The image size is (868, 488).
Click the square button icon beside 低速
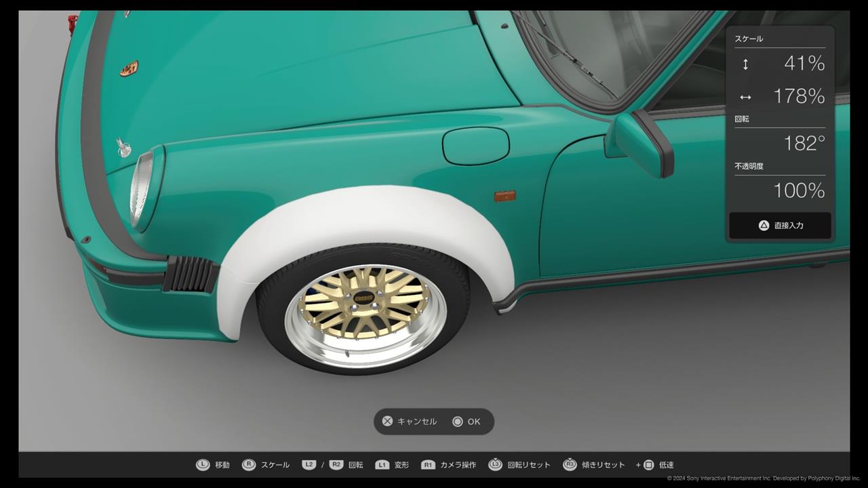coord(648,465)
